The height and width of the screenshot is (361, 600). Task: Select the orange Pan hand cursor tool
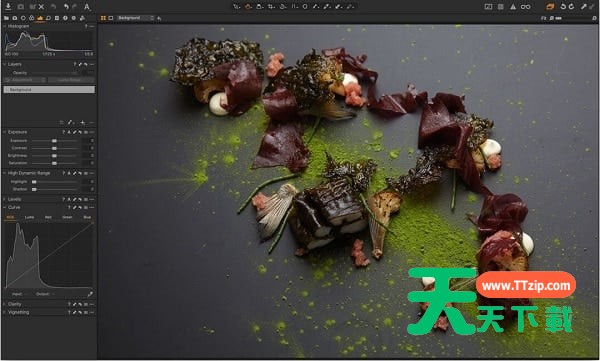pyautogui.click(x=248, y=7)
